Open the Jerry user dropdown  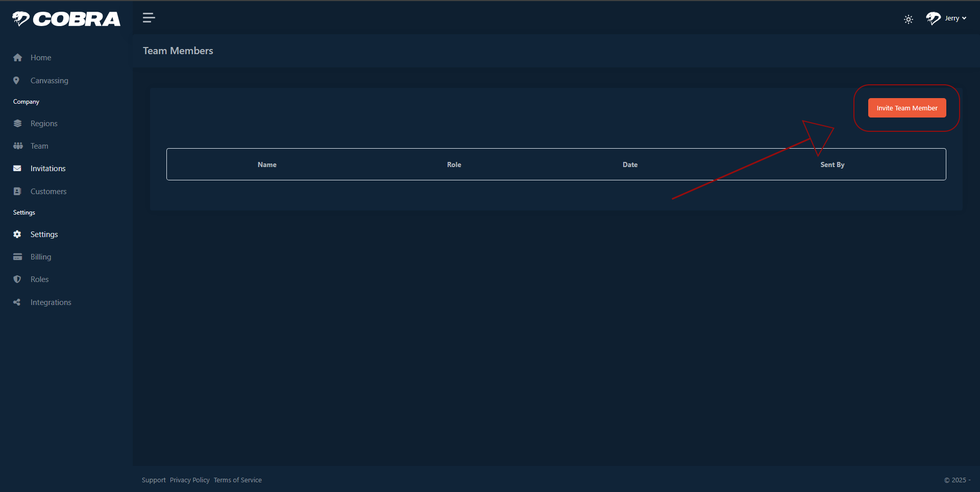(x=955, y=18)
